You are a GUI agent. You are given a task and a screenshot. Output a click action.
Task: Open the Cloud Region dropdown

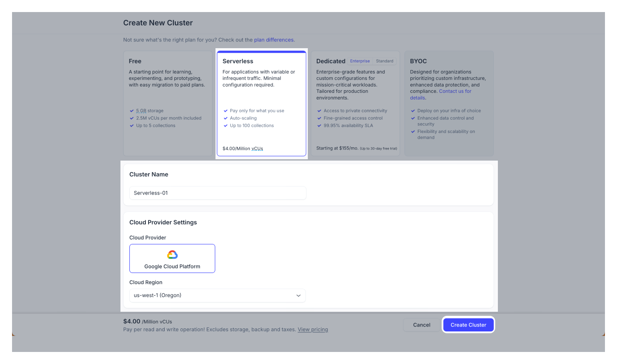coord(218,295)
